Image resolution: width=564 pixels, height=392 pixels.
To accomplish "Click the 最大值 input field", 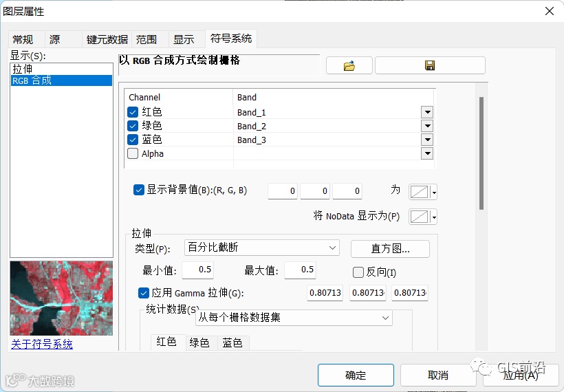I will [x=301, y=270].
